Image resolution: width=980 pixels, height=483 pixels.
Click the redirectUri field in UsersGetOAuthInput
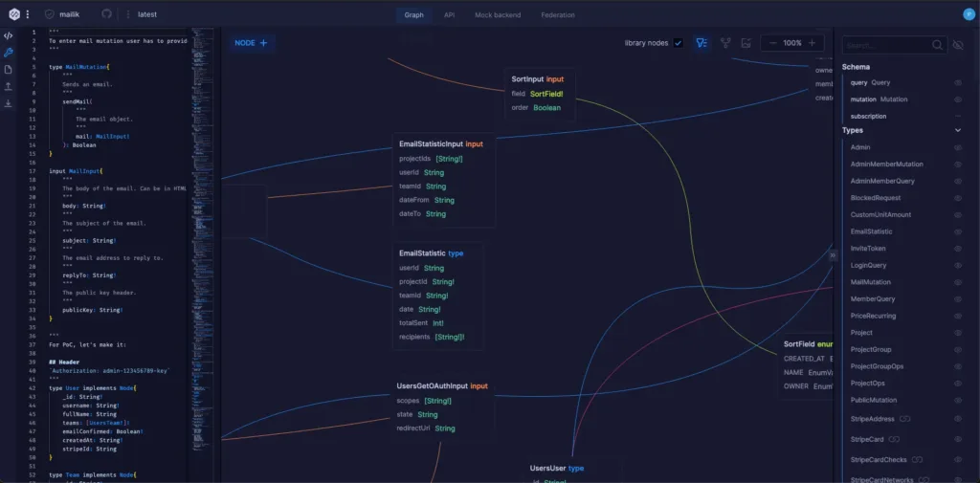pos(412,428)
